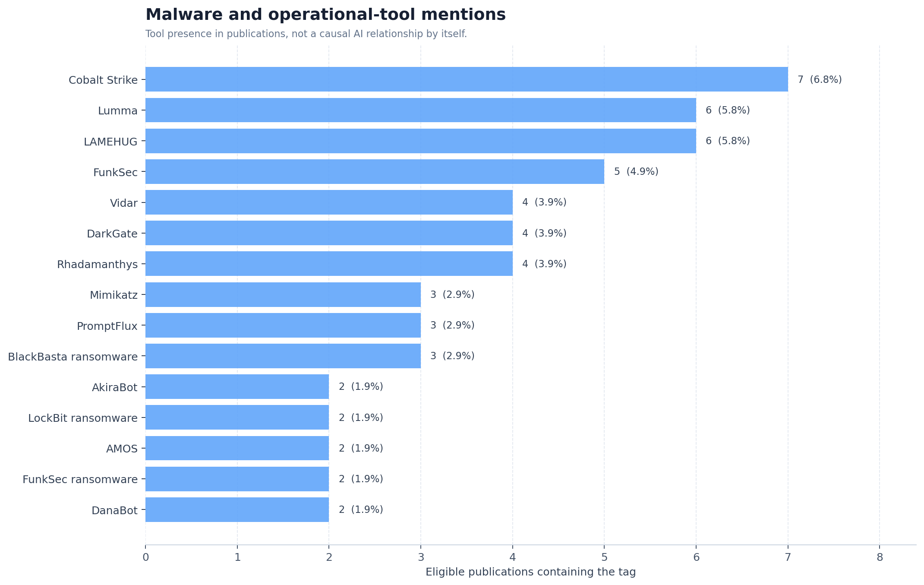The width and height of the screenshot is (924, 585).
Task: Click the x-axis tick label 0
Action: tap(145, 557)
